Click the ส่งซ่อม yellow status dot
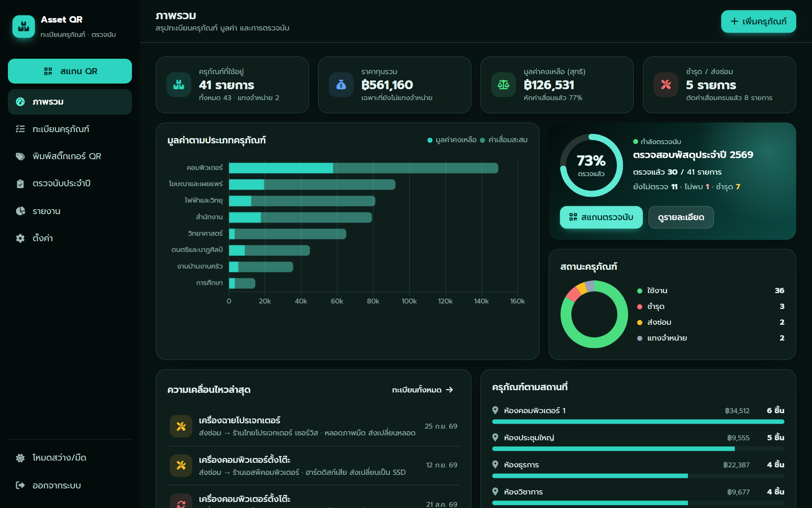The width and height of the screenshot is (812, 508). [639, 322]
